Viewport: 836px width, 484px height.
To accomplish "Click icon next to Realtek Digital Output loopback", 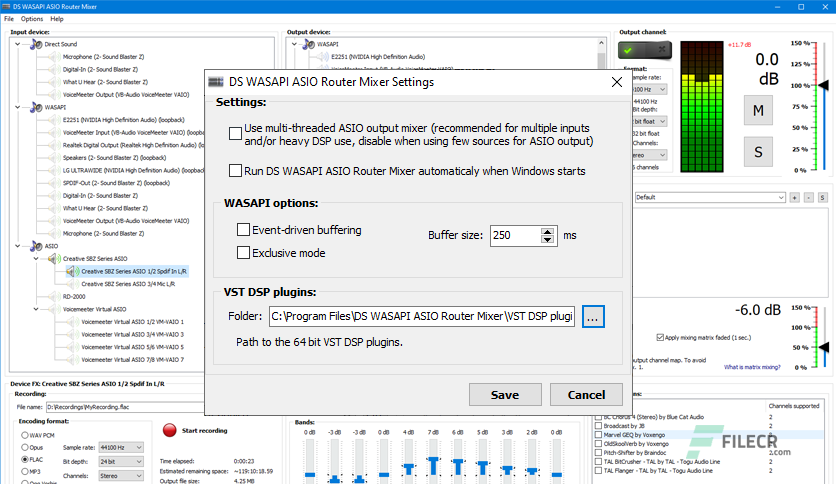I will coord(54,145).
